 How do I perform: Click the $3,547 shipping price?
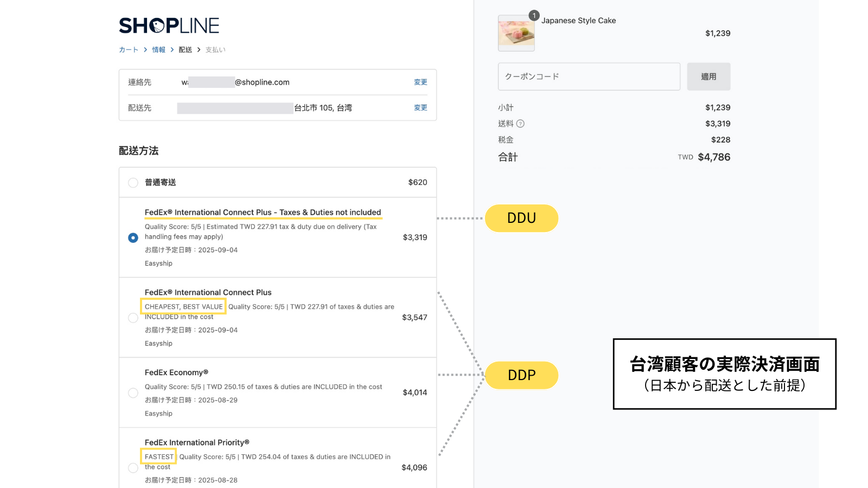(x=414, y=318)
